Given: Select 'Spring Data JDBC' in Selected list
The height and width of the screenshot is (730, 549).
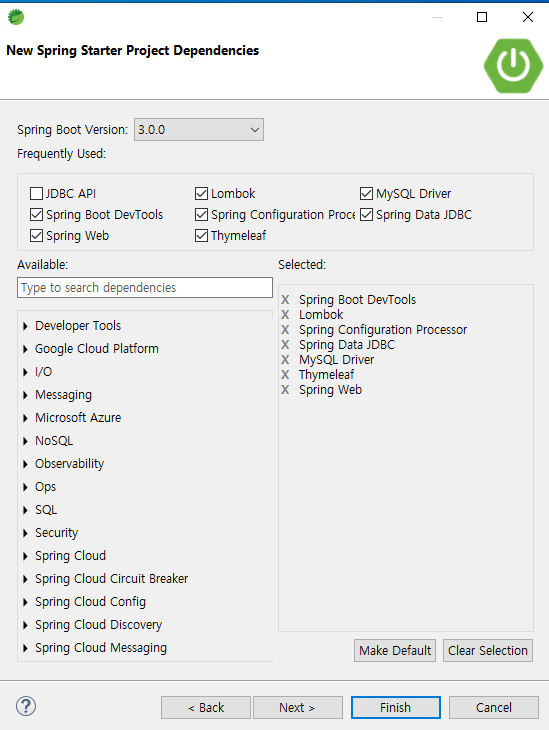Looking at the screenshot, I should (x=347, y=345).
